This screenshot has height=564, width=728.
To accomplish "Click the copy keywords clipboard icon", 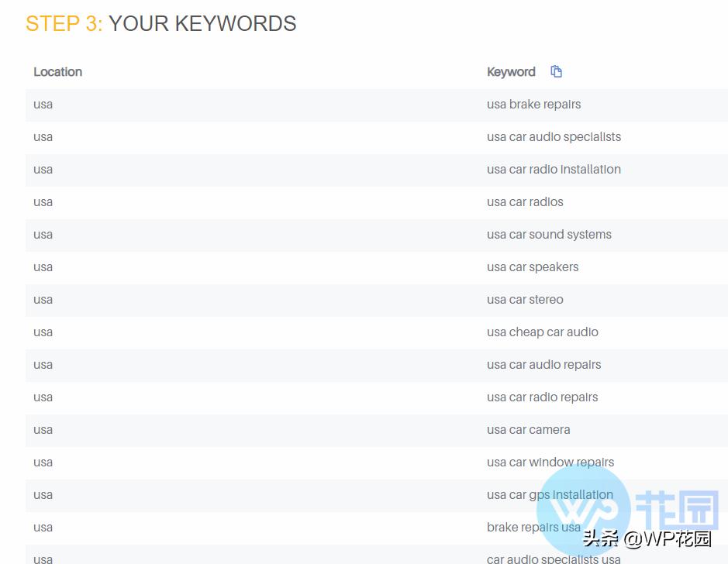I will point(556,71).
